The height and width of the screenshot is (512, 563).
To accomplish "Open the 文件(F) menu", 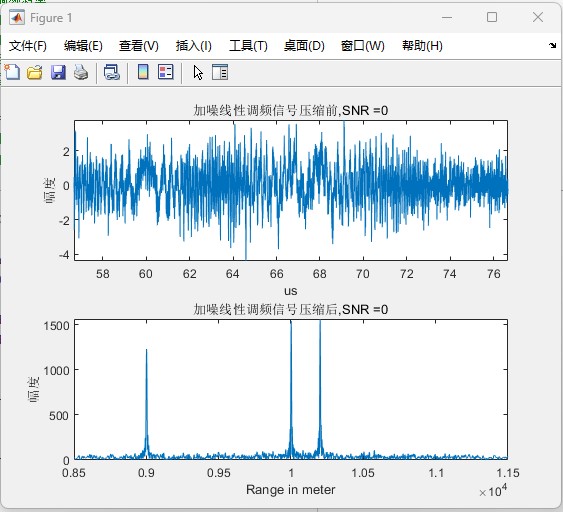I will click(x=28, y=46).
